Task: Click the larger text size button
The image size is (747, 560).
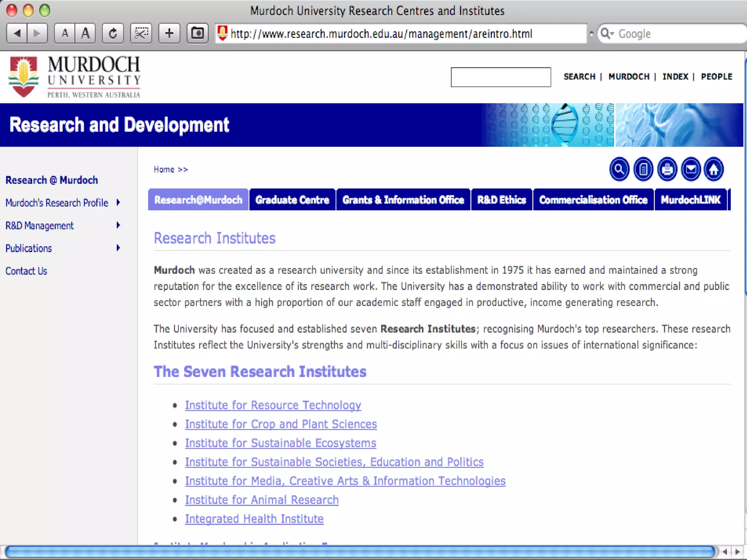Action: click(85, 34)
